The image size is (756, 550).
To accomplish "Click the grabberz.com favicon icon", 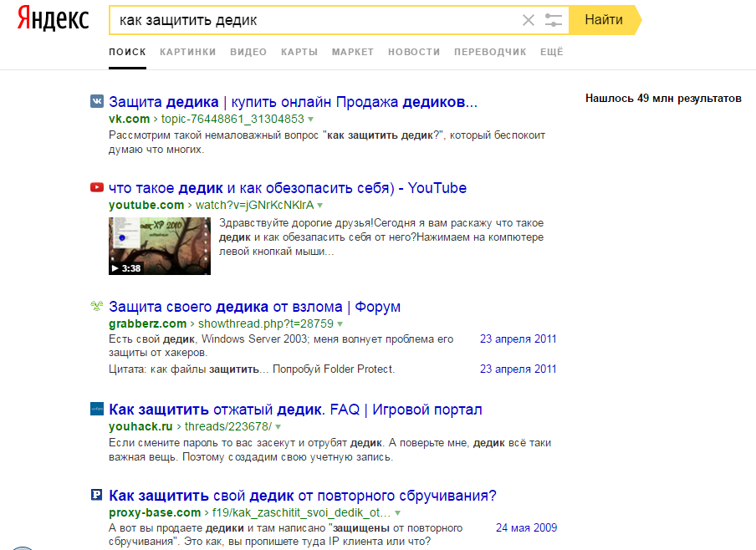I will (97, 306).
